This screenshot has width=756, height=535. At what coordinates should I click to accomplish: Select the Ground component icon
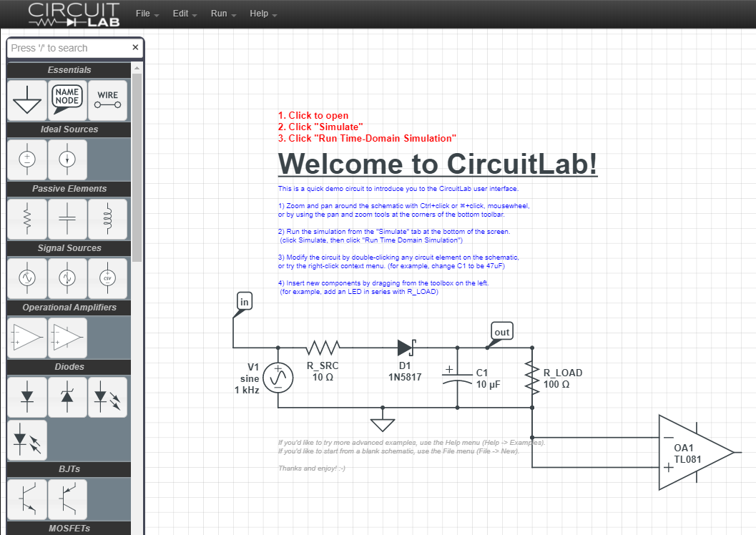27,100
